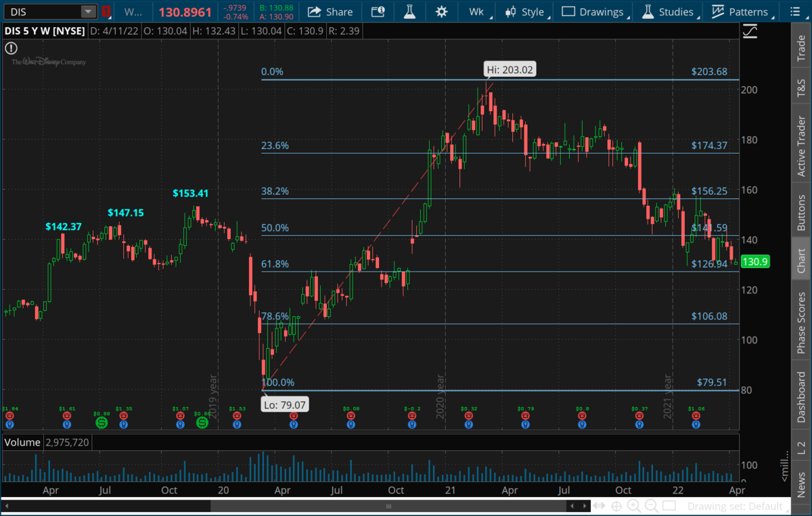Click the far-left scrollbar arrow
The image size is (812, 516).
(7, 506)
